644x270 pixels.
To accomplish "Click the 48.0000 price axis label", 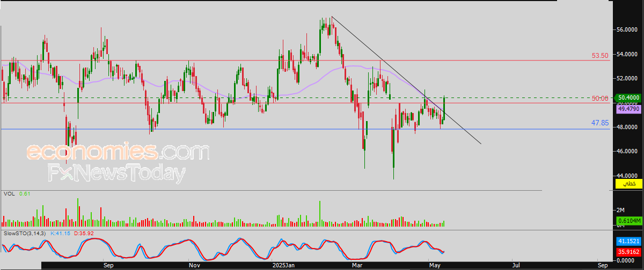I will click(627, 127).
